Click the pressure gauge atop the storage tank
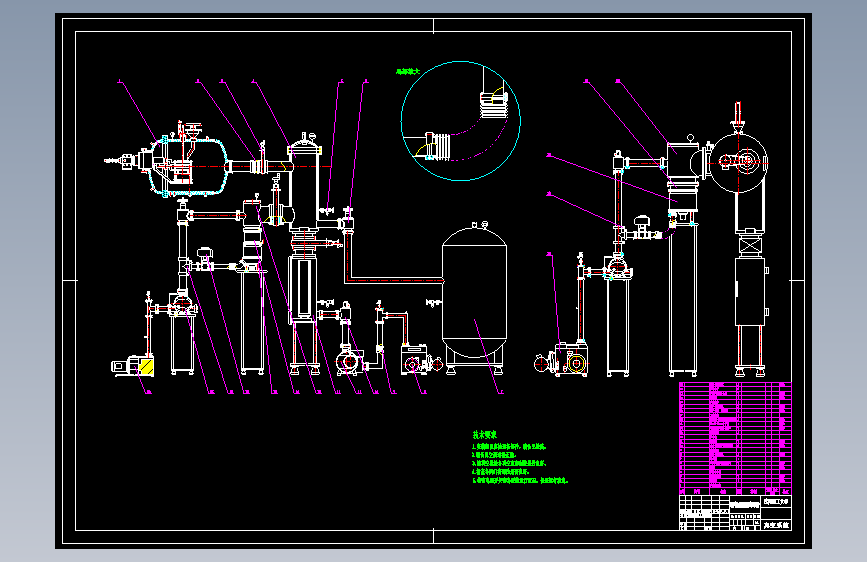The width and height of the screenshot is (867, 562). tap(485, 224)
